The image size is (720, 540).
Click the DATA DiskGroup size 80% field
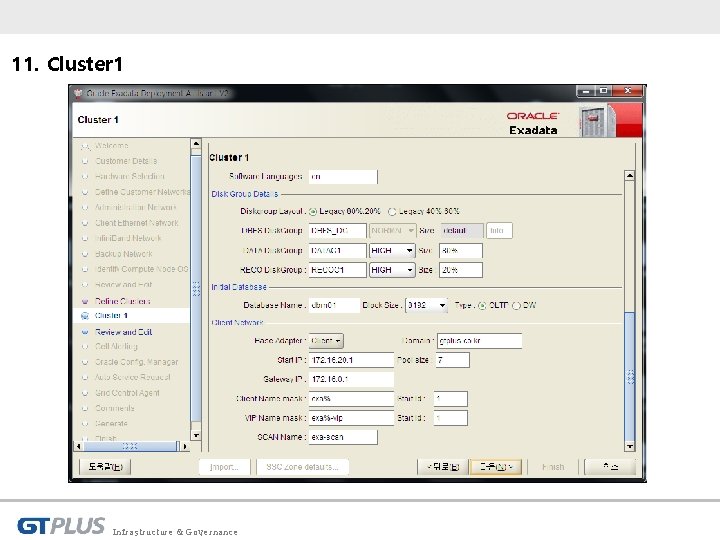[461, 251]
